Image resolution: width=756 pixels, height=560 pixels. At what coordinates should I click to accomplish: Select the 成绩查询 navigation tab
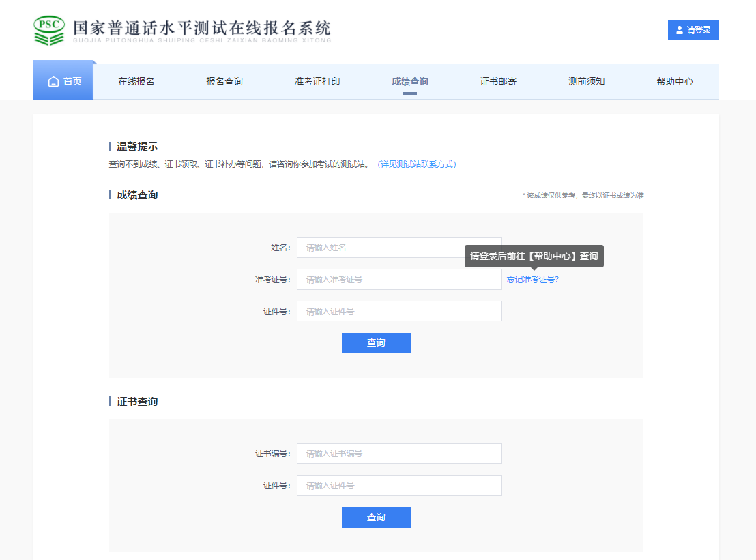pyautogui.click(x=410, y=82)
